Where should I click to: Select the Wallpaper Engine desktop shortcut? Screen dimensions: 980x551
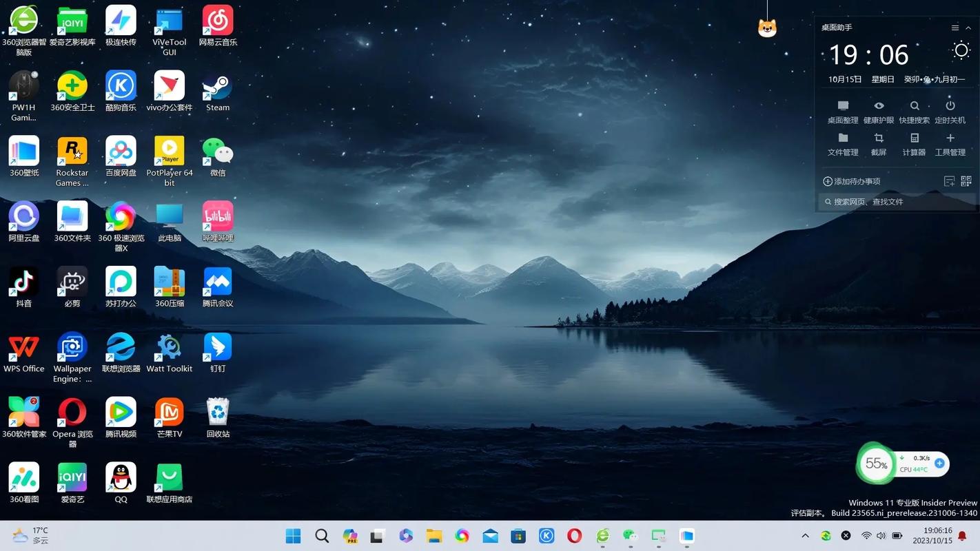pos(72,358)
